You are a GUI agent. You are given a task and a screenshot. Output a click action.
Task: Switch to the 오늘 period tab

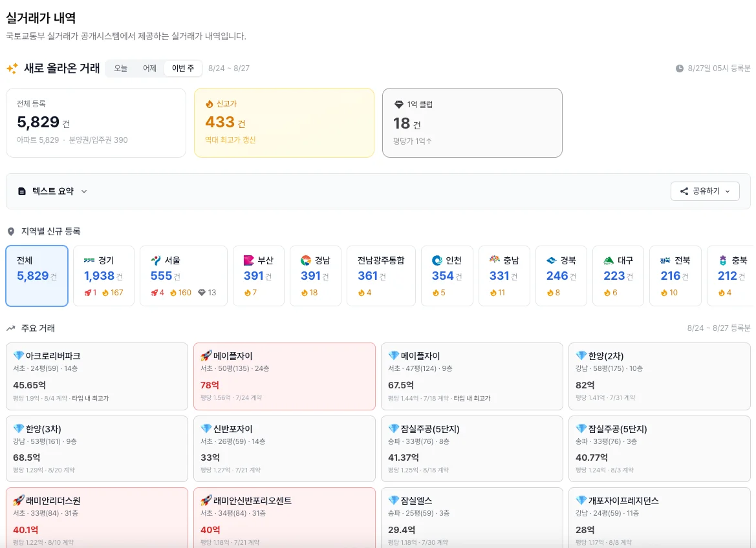(x=120, y=68)
